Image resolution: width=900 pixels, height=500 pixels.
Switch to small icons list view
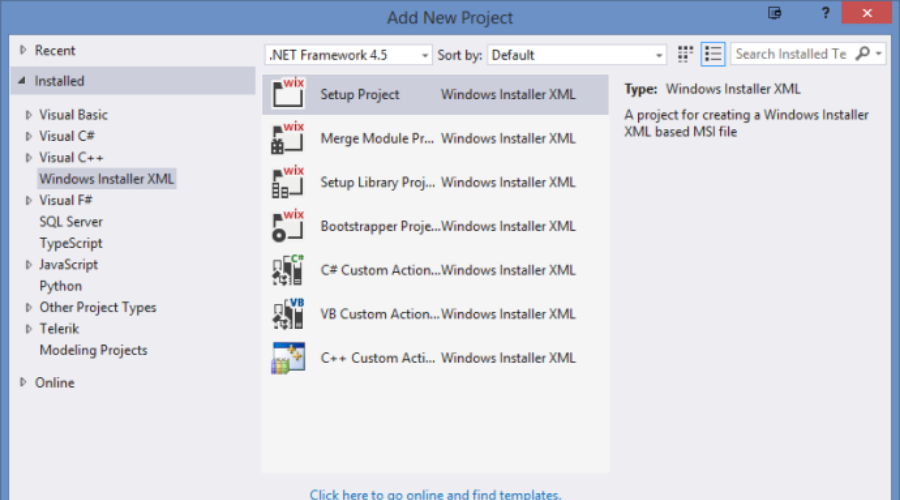[x=713, y=54]
